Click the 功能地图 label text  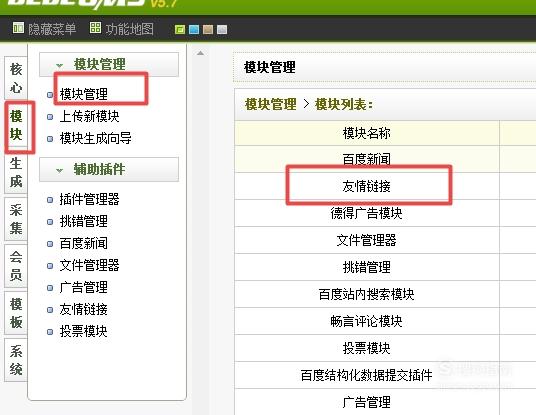coord(130,29)
